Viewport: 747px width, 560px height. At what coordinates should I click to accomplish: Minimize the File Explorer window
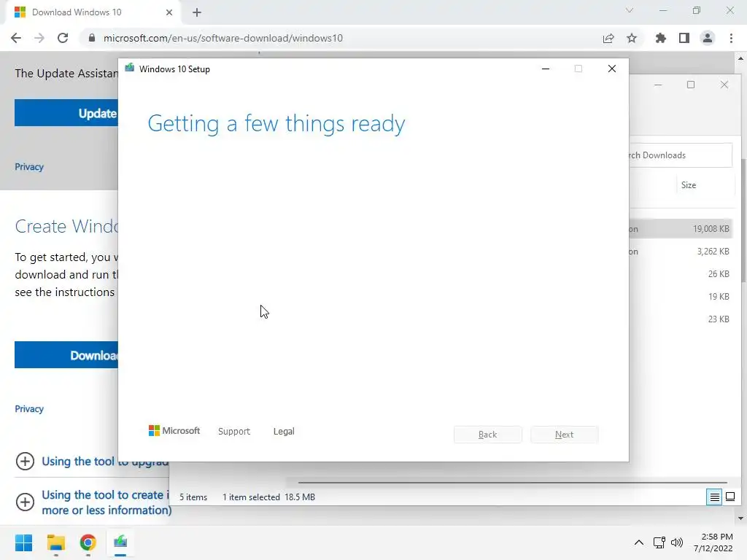[x=658, y=85]
